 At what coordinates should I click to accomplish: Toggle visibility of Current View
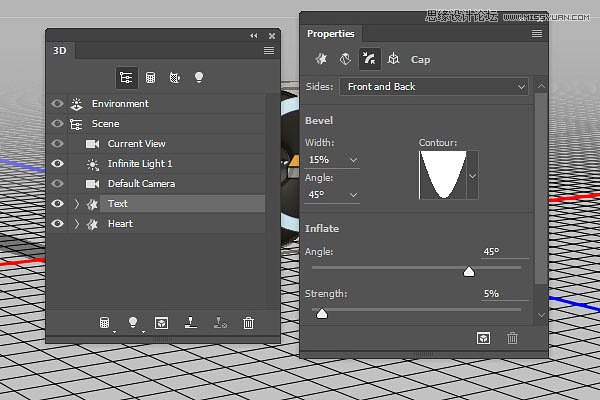57,144
